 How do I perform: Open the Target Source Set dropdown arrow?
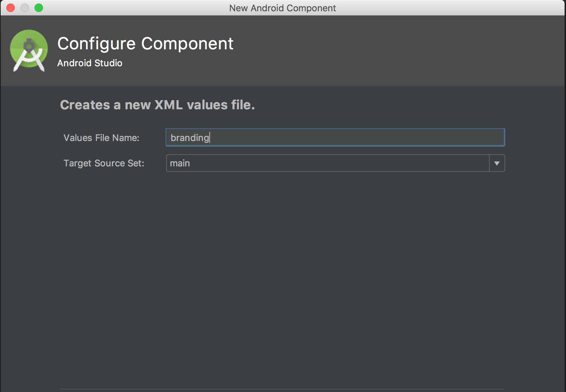pos(497,163)
